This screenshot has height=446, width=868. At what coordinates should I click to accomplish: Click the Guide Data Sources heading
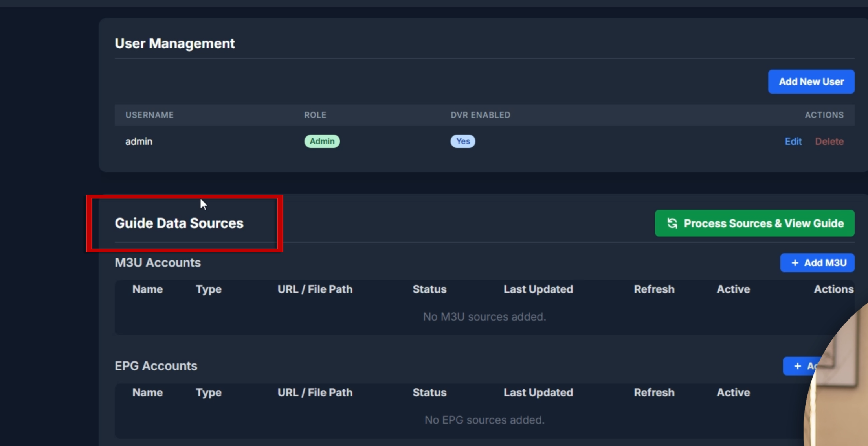[179, 223]
